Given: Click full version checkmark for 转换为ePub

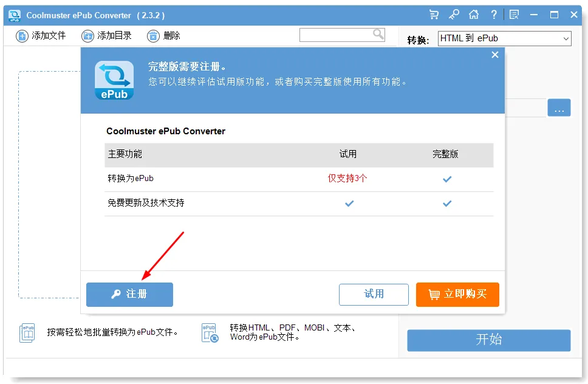Looking at the screenshot, I should pyautogui.click(x=447, y=179).
